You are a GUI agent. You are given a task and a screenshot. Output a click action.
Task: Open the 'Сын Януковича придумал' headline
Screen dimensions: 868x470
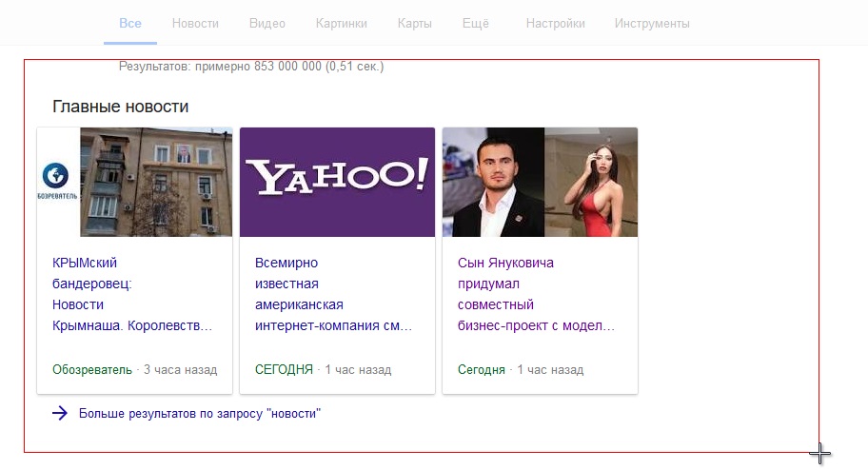[536, 294]
